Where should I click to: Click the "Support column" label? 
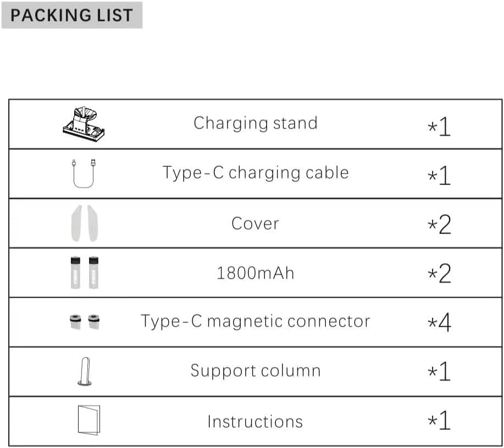tap(255, 371)
